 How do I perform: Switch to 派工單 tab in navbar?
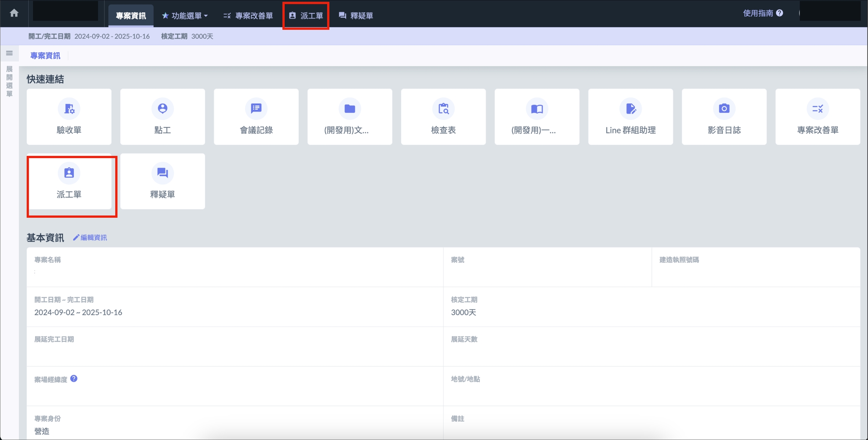coord(306,16)
